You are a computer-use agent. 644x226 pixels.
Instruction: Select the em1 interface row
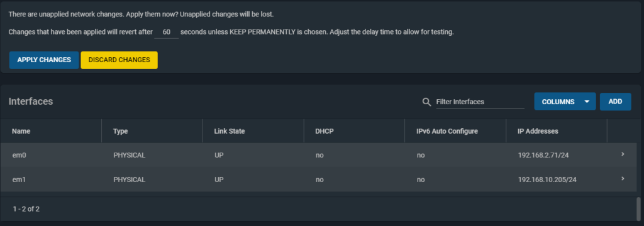tap(318, 180)
